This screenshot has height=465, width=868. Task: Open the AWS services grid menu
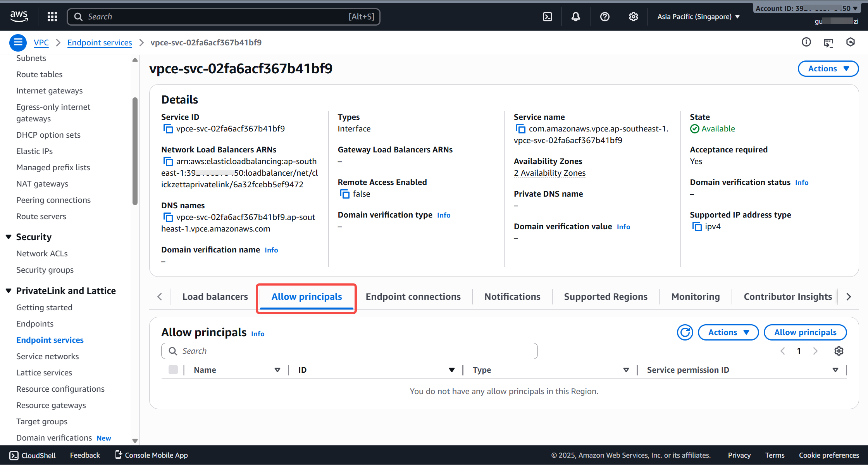[x=52, y=17]
